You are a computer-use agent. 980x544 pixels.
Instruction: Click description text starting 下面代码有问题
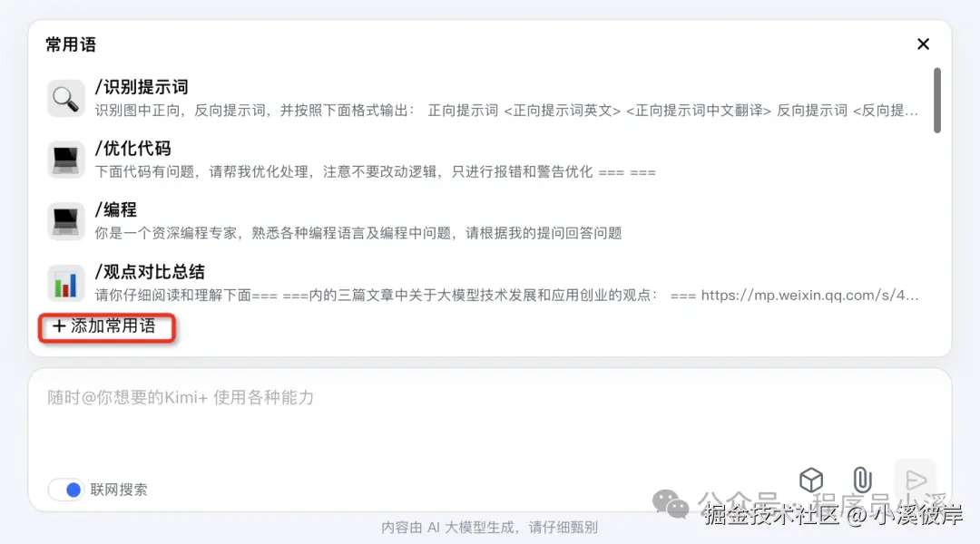click(375, 171)
